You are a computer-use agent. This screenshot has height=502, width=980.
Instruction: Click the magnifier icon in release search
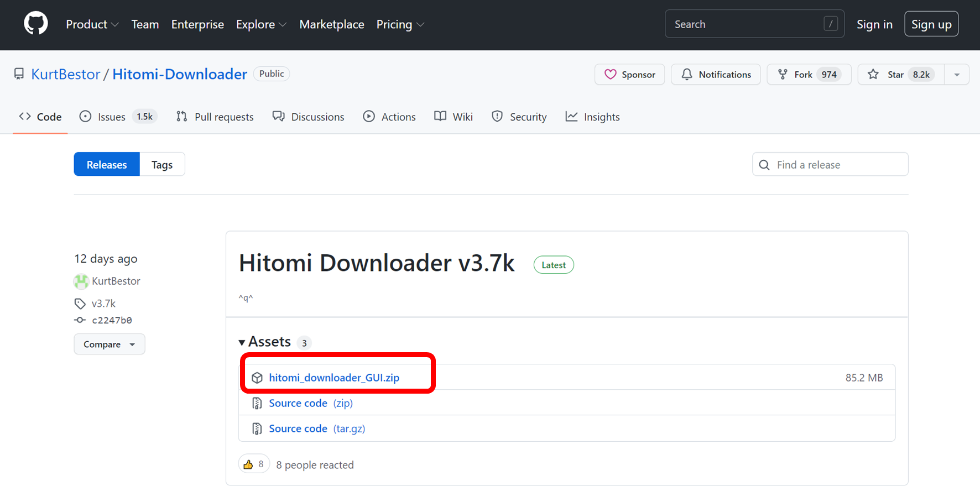coord(764,165)
